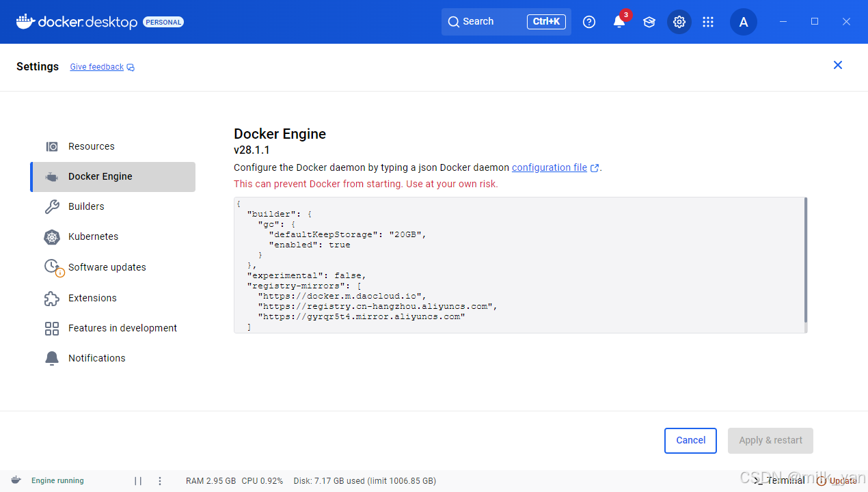Go to the Kubernetes settings tab
The width and height of the screenshot is (868, 492).
[113, 237]
